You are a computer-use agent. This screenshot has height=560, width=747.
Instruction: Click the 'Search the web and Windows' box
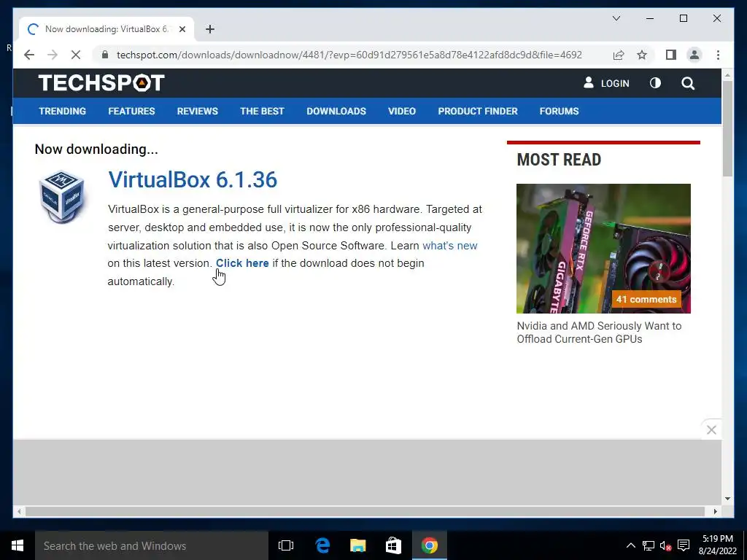[152, 545]
